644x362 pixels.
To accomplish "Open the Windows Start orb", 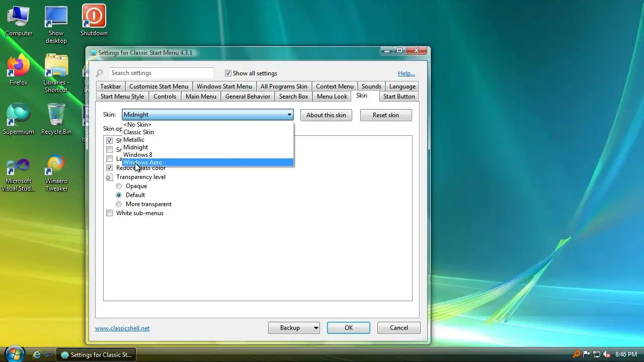I will (14, 353).
